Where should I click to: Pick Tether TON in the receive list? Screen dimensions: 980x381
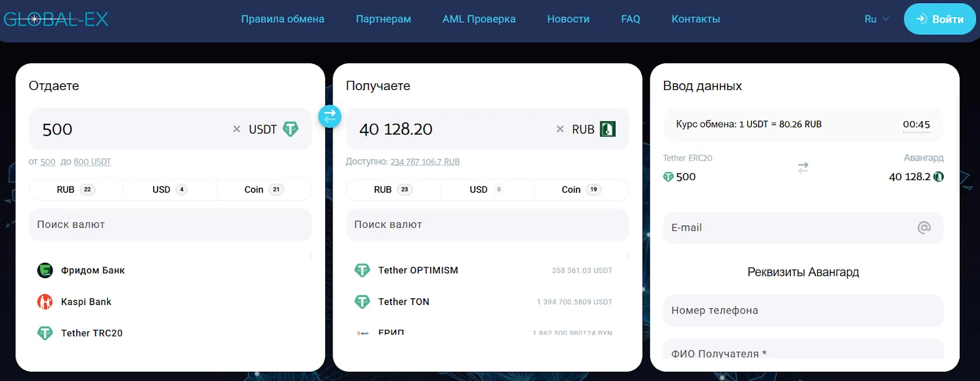pos(488,301)
